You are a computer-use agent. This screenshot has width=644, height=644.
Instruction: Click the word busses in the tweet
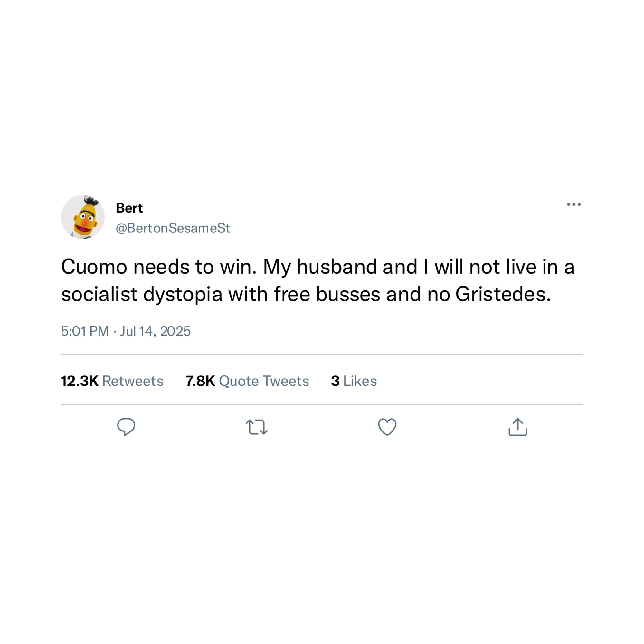[x=348, y=294]
